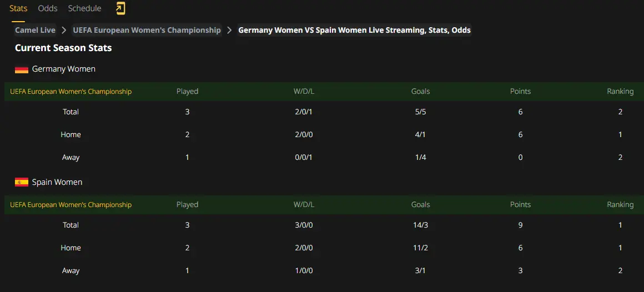Click the Goals header in Spain table

[x=421, y=204]
